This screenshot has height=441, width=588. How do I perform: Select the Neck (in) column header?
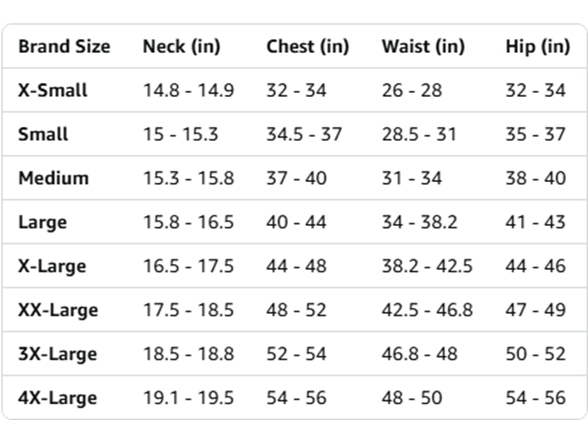point(182,47)
